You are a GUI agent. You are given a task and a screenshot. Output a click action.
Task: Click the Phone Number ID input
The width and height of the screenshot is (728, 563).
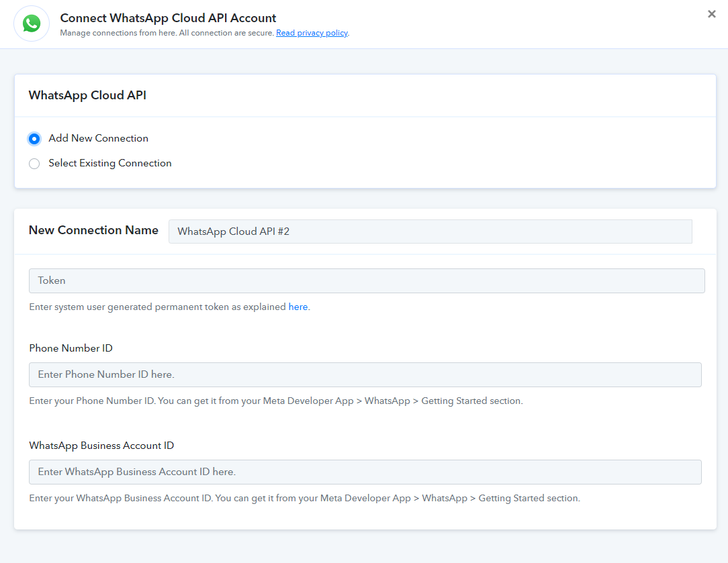pyautogui.click(x=365, y=374)
